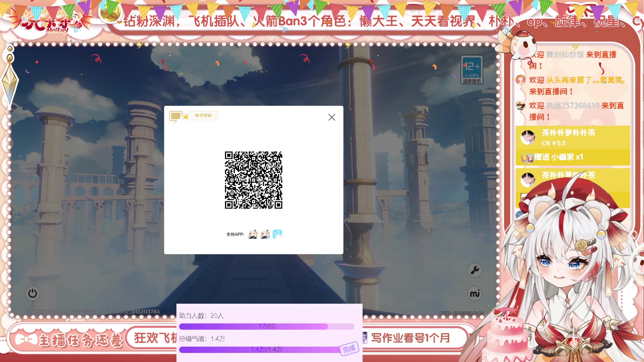This screenshot has height=362, width=644.
Task: Click the miHoYo mi logo button
Action: [475, 294]
